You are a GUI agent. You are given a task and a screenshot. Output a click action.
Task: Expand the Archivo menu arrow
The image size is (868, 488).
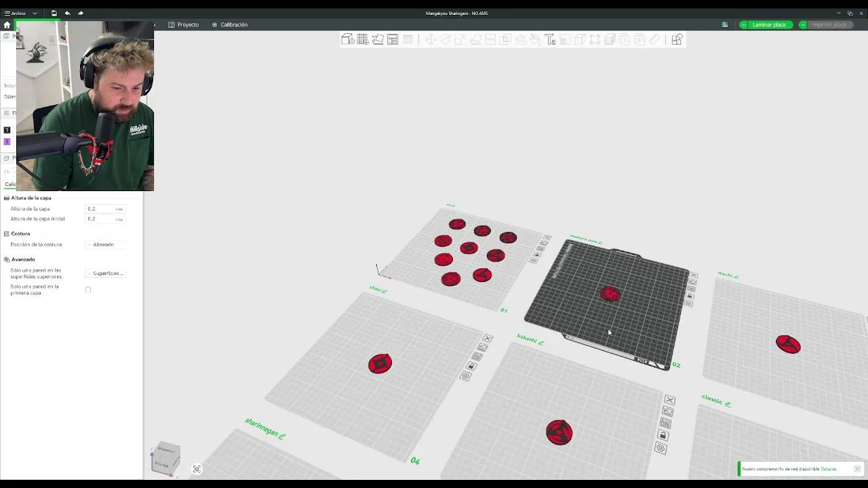(x=35, y=13)
